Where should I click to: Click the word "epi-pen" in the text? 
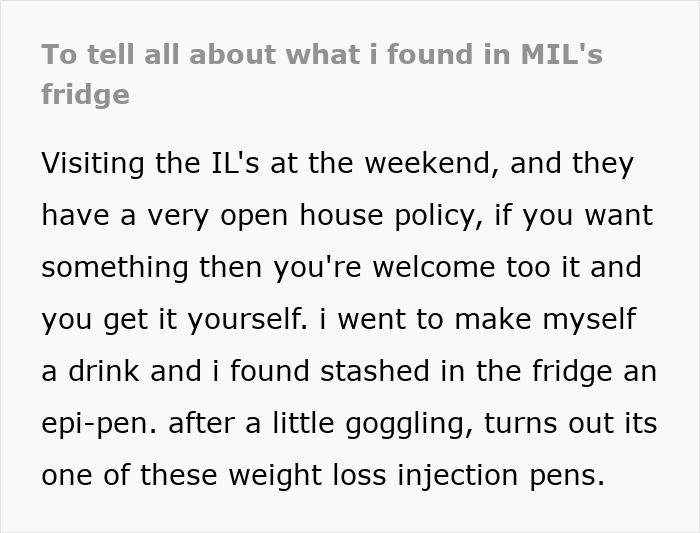pos(95,423)
